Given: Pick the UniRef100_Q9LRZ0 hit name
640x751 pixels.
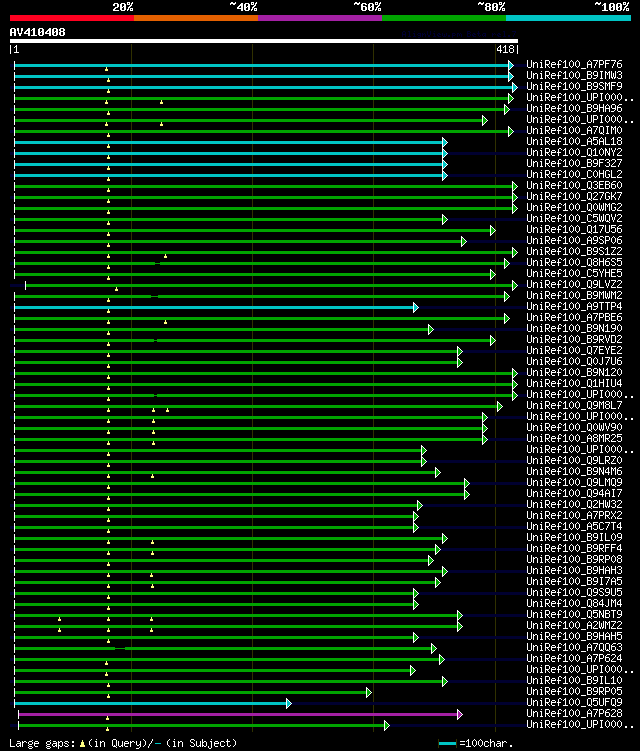Looking at the screenshot, I should tap(574, 461).
